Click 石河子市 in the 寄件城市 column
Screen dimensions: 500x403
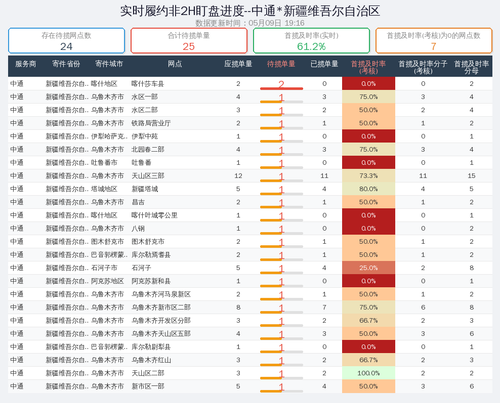[x=104, y=268]
